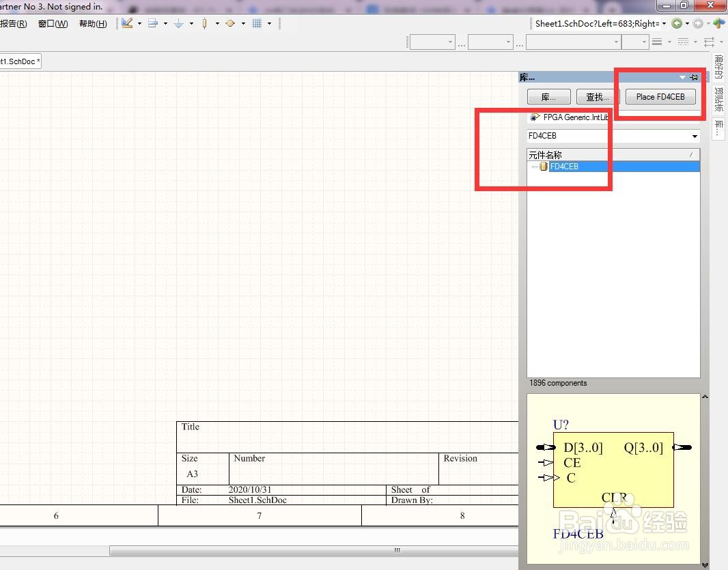The image size is (728, 570).
Task: Click the 1896 components status text
Action: (558, 383)
